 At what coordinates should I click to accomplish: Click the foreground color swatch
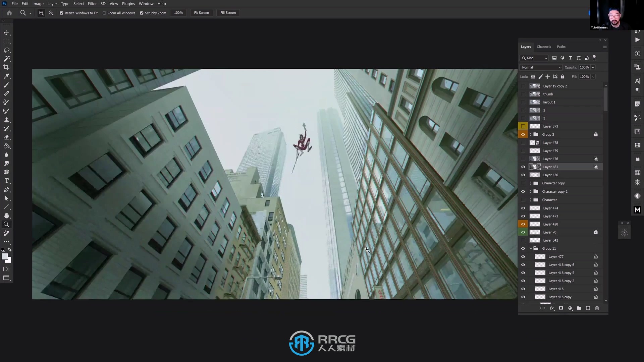tap(5, 256)
